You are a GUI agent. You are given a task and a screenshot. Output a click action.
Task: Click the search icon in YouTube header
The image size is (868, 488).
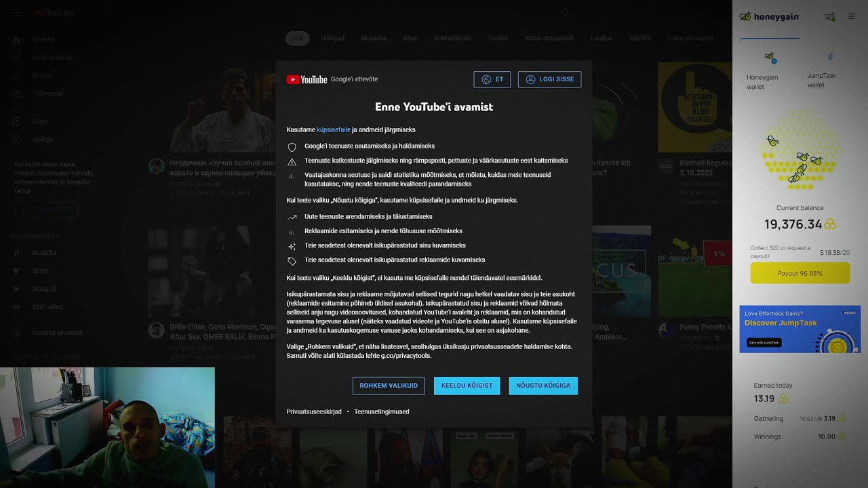click(x=565, y=12)
